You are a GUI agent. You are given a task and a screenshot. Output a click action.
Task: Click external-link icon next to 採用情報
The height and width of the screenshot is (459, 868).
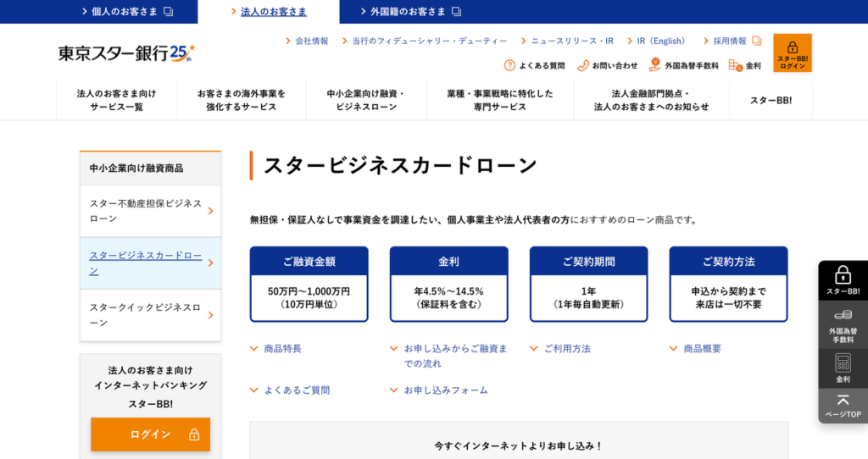point(757,41)
